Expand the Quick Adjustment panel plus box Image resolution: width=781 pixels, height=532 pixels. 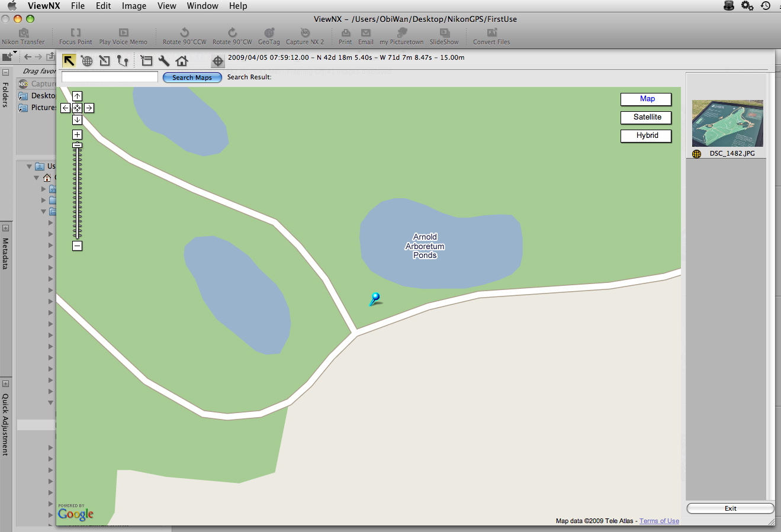5,383
